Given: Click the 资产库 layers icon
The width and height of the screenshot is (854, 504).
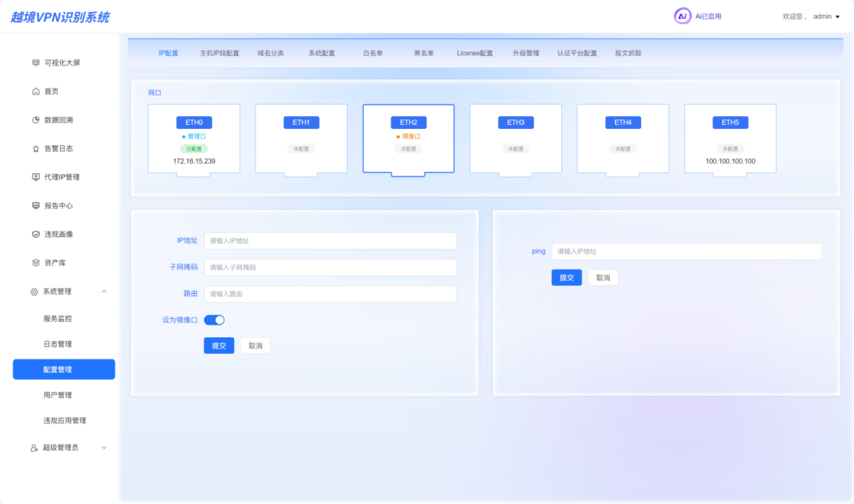Looking at the screenshot, I should 36,263.
